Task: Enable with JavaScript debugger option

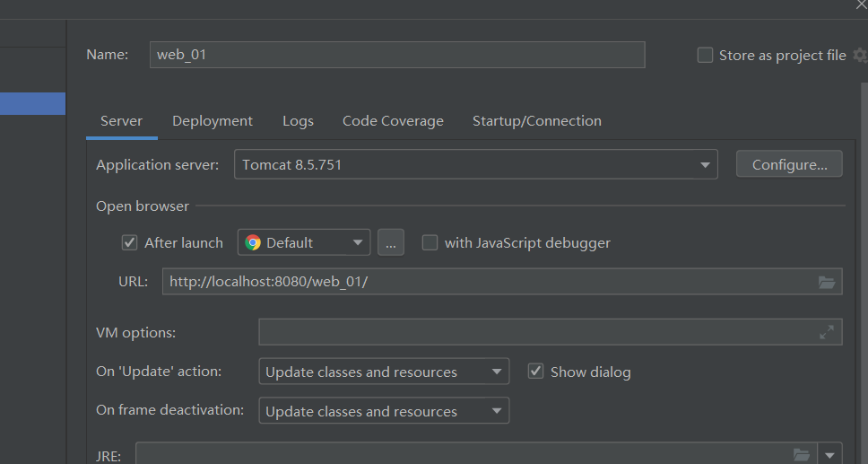Action: [430, 242]
